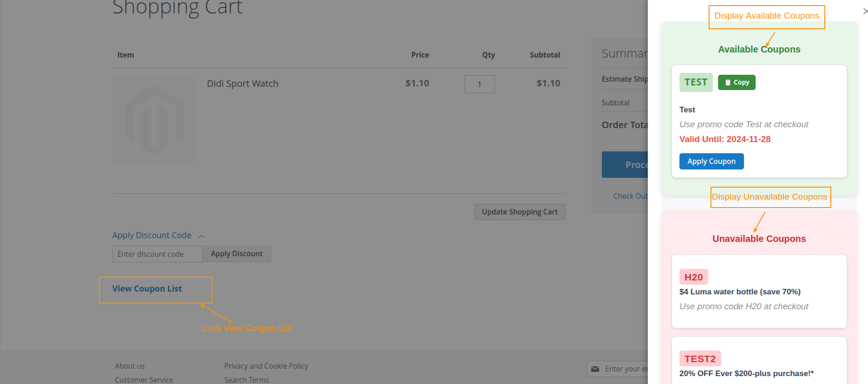868x384 pixels.
Task: Click the Apply Discount button
Action: pos(237,254)
